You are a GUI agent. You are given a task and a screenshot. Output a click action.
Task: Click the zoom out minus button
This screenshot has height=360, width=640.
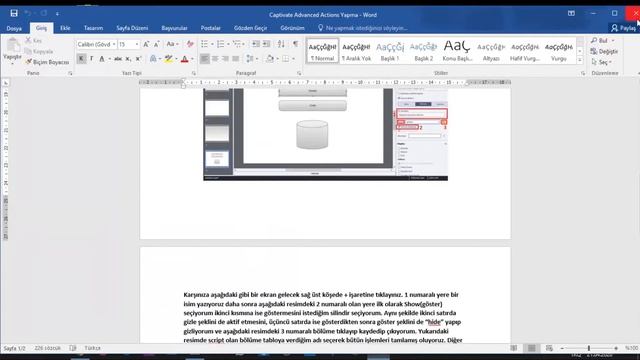[562, 348]
